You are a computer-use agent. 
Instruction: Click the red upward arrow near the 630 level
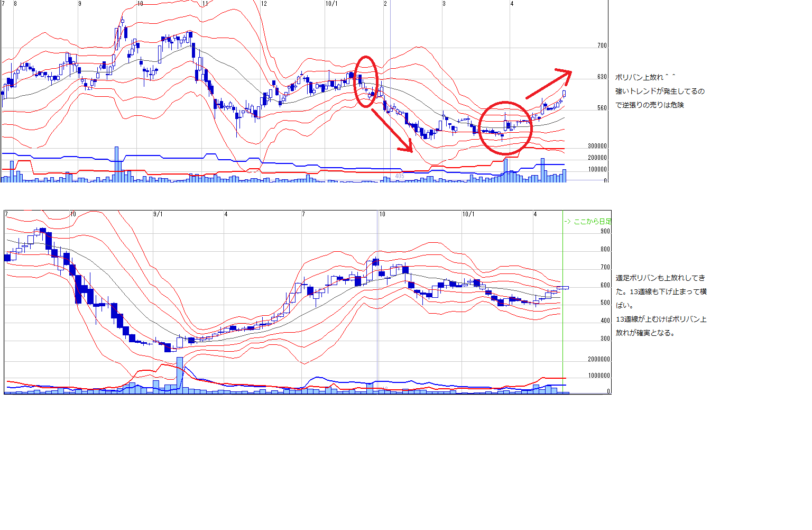click(x=549, y=84)
